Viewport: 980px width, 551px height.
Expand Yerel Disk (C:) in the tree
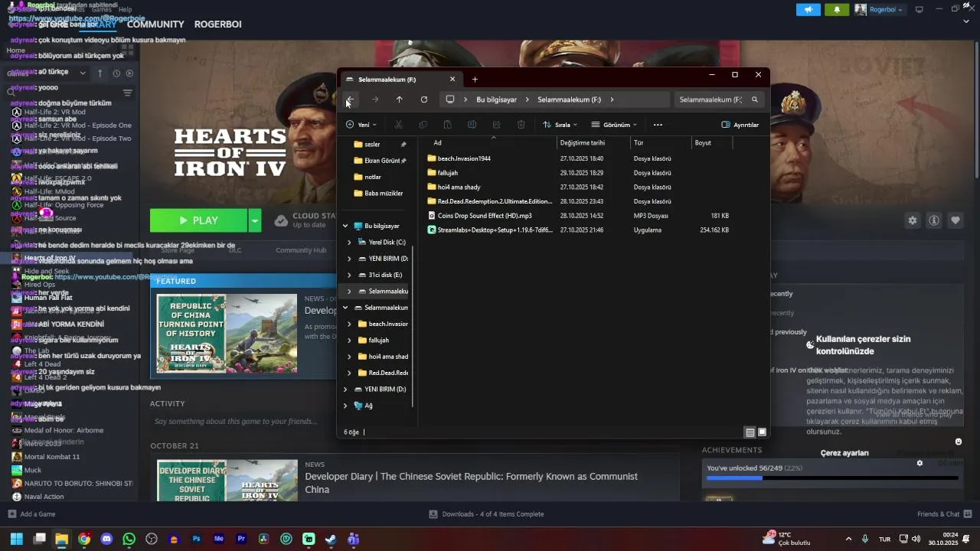[349, 243]
